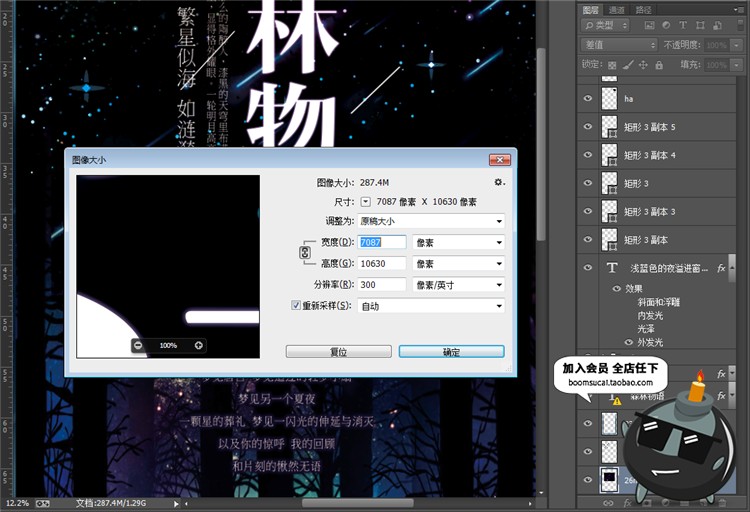Zoom out the dialog preview

click(x=138, y=345)
